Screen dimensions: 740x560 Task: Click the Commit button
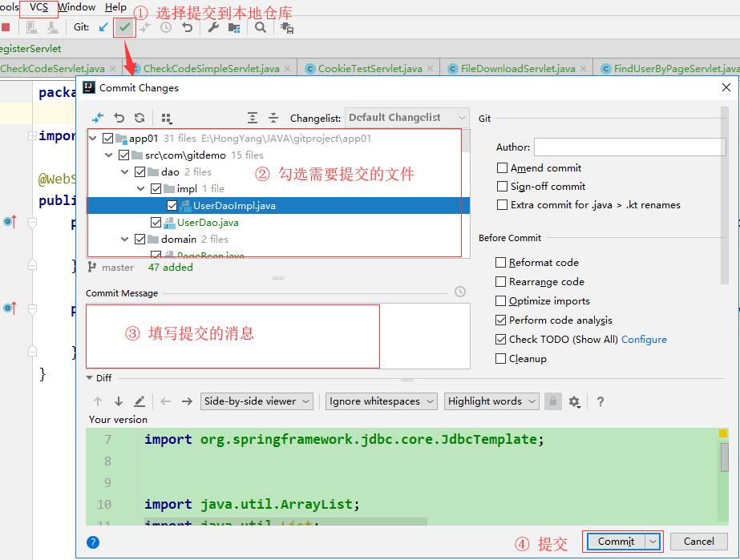pyautogui.click(x=616, y=542)
